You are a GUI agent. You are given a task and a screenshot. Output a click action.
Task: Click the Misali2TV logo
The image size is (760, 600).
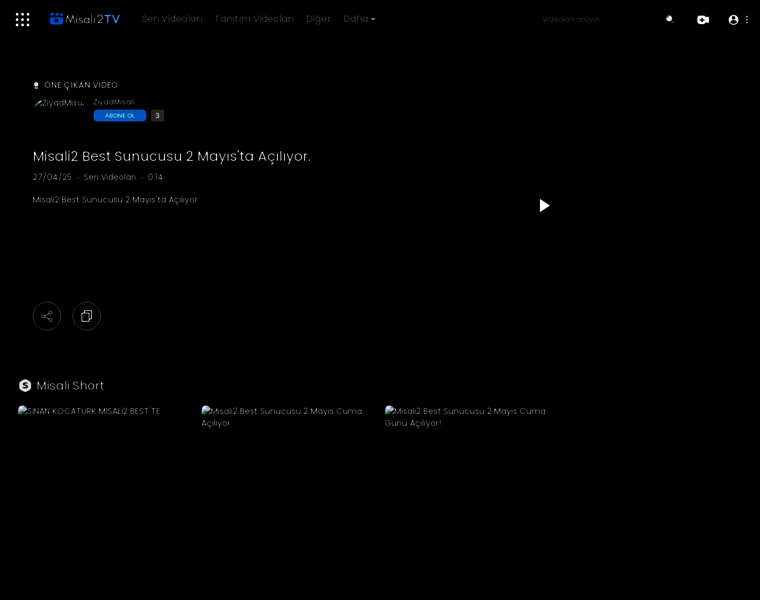[x=85, y=19]
